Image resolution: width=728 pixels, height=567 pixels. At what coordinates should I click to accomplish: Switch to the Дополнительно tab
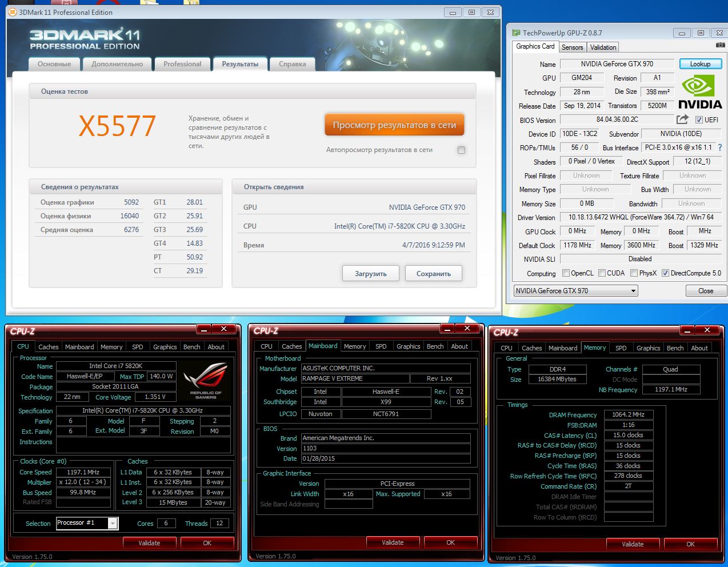coord(117,64)
